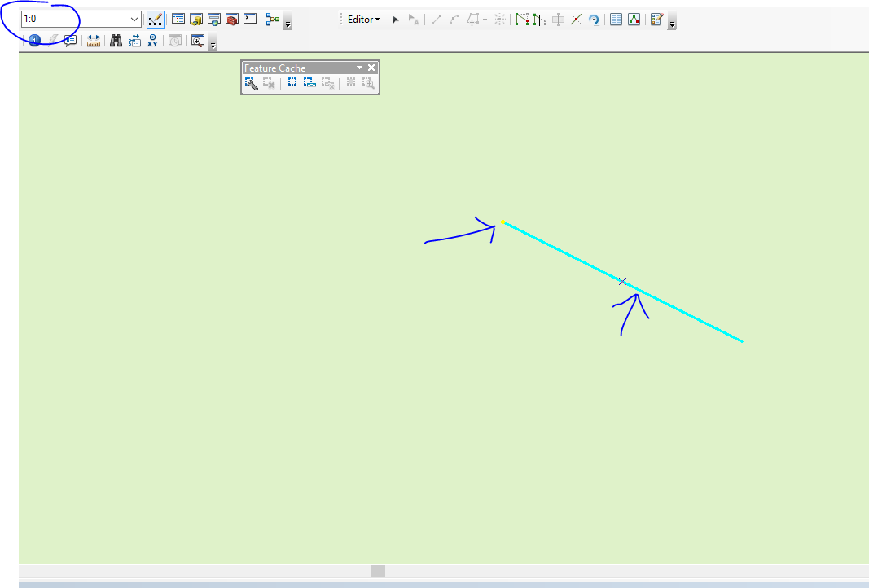The height and width of the screenshot is (588, 869).
Task: Select the Identify tool
Action: (34, 41)
